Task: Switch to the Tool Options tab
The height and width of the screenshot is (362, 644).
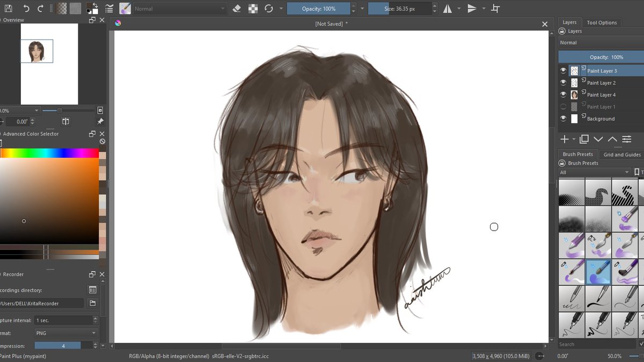Action: 602,23
